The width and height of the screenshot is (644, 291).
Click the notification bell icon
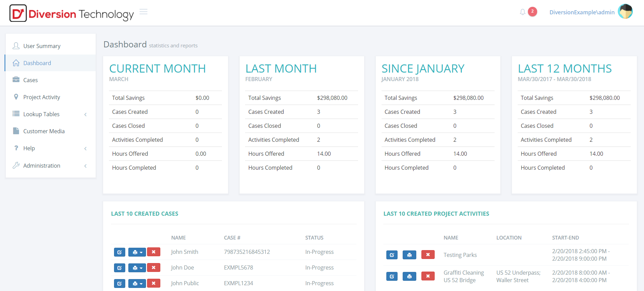[522, 12]
